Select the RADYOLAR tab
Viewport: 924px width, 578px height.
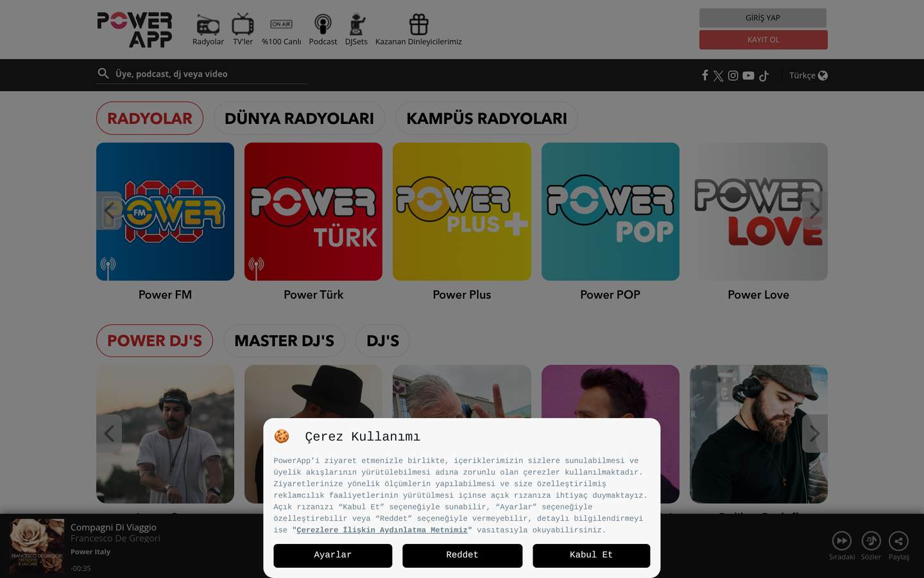point(150,118)
